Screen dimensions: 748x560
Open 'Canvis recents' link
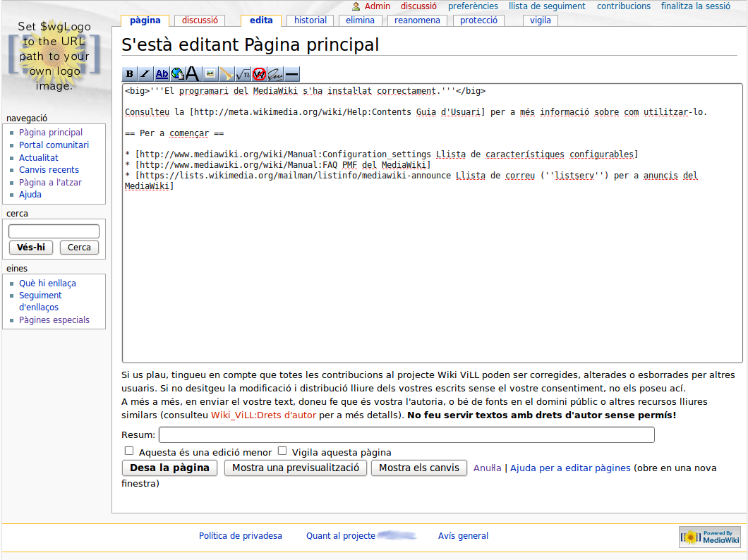pyautogui.click(x=49, y=170)
